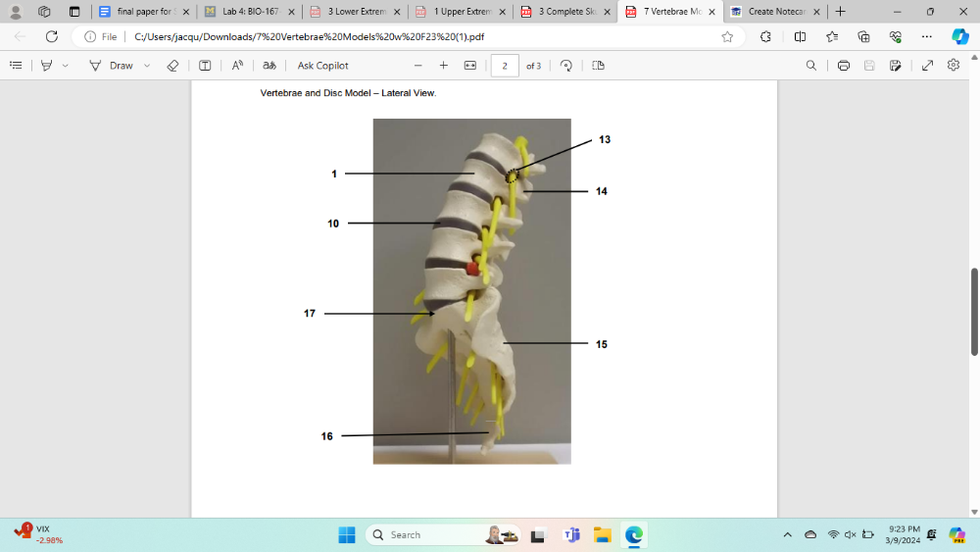Toggle Fit to width button
The image size is (980, 552).
coord(469,66)
